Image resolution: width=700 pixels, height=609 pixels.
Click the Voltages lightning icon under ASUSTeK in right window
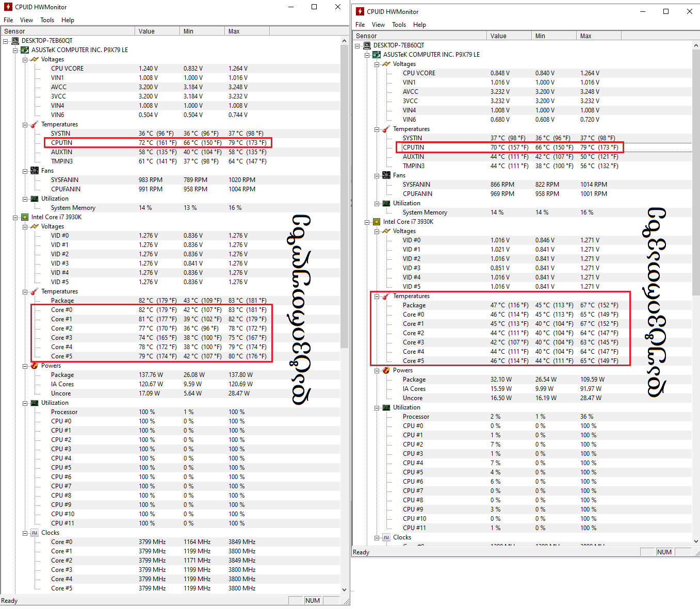click(x=386, y=64)
